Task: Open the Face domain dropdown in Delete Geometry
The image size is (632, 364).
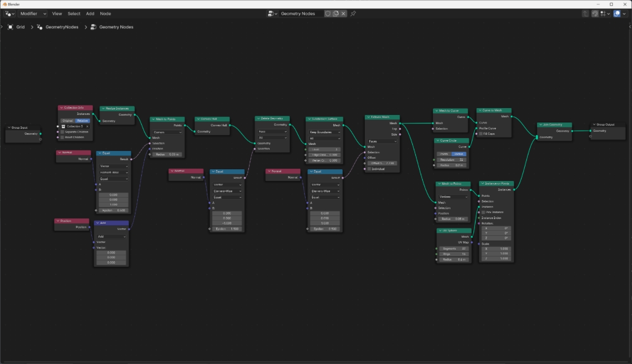Action: point(273,132)
